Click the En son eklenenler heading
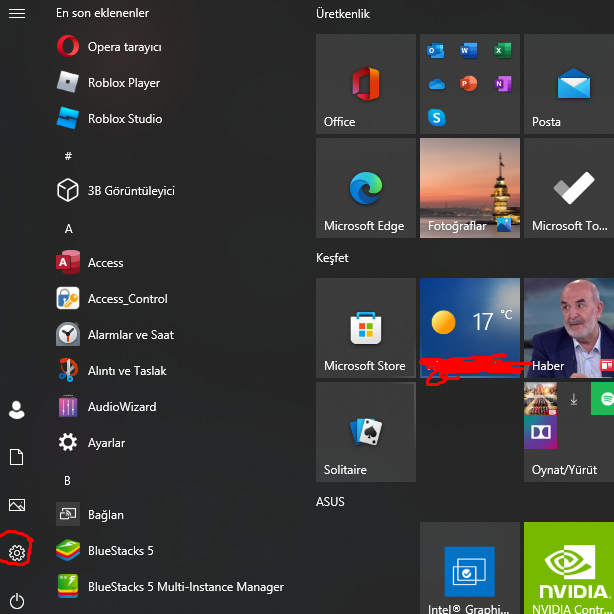The width and height of the screenshot is (614, 614). coord(102,13)
